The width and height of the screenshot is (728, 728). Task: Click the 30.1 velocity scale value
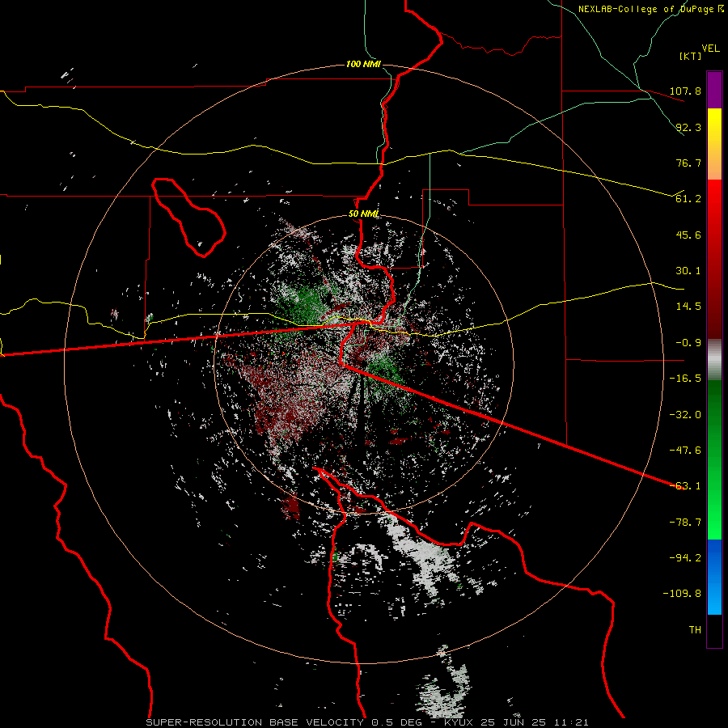(x=688, y=271)
